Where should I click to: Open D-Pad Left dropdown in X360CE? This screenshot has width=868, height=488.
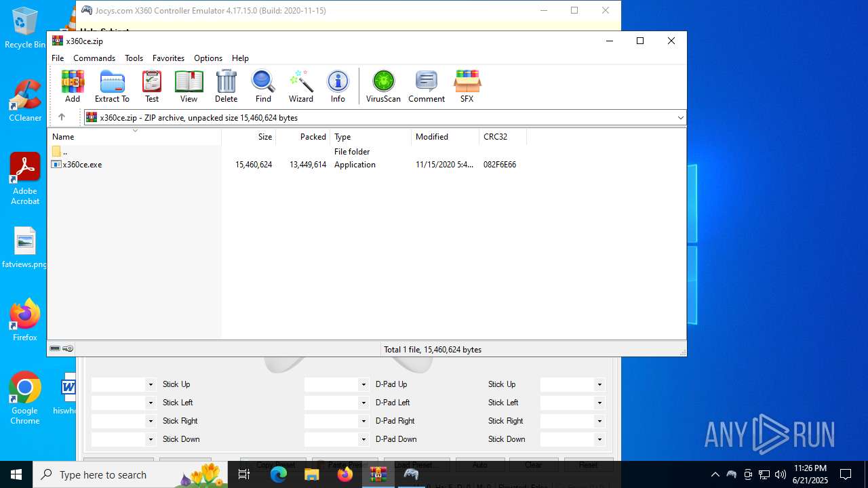[363, 403]
